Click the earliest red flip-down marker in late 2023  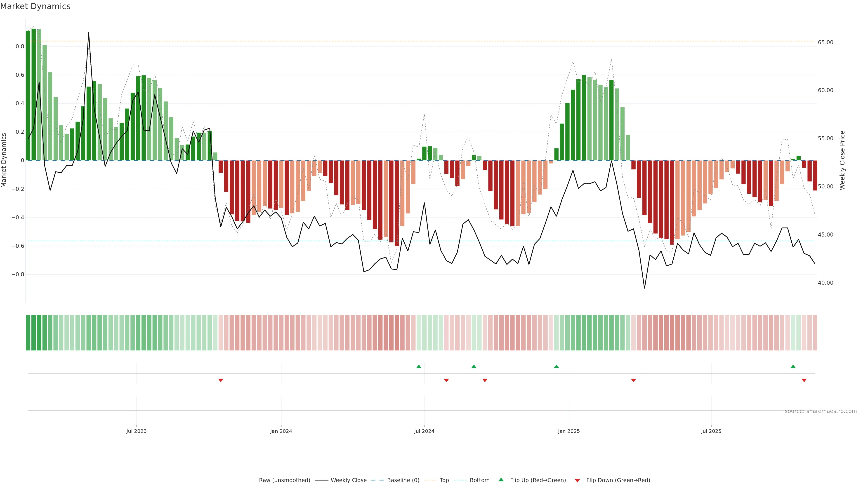[x=221, y=380]
